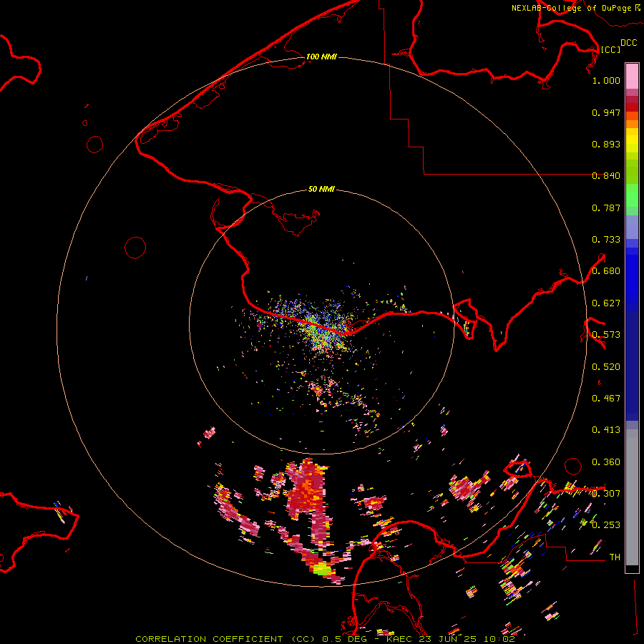Click the 0.253 legend value
Image resolution: width=644 pixels, height=644 pixels.
[x=606, y=525]
